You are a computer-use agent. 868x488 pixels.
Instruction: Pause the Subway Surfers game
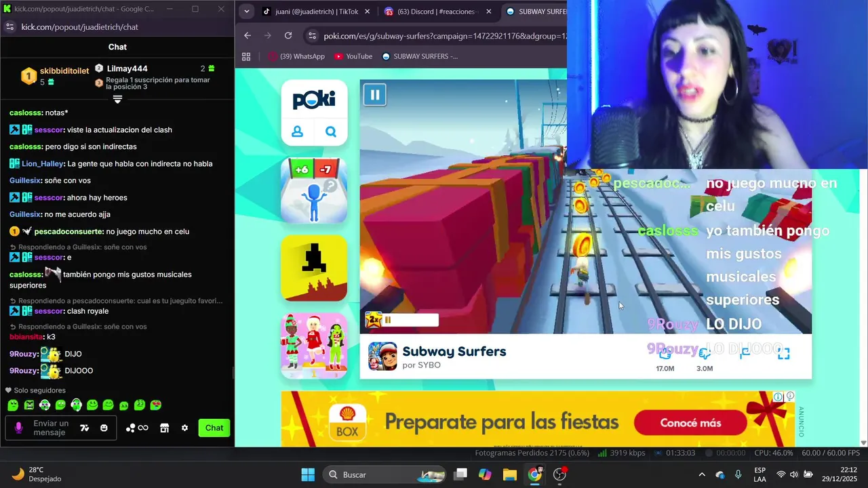click(374, 95)
